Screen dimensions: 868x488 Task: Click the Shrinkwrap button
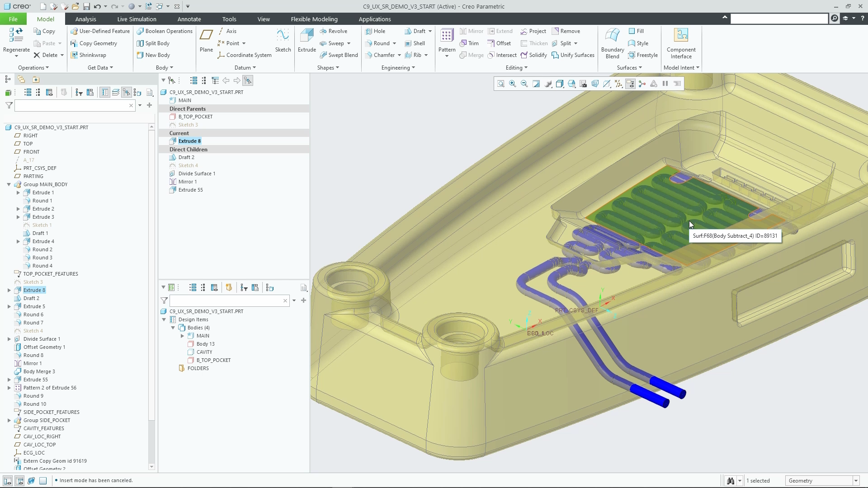click(x=88, y=55)
